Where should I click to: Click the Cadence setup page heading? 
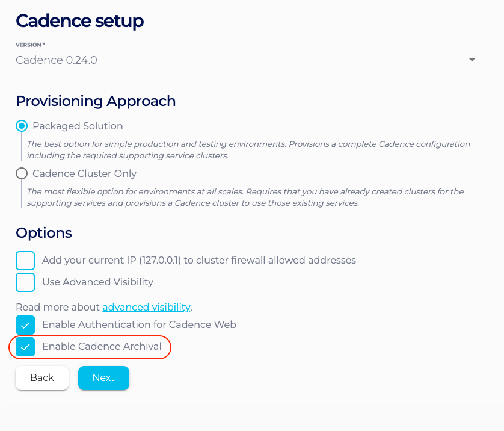79,21
